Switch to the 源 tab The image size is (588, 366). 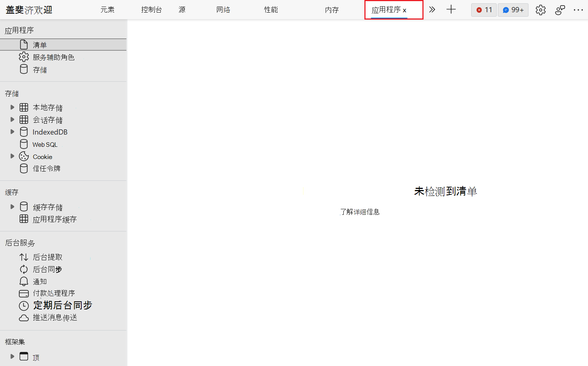pyautogui.click(x=182, y=10)
